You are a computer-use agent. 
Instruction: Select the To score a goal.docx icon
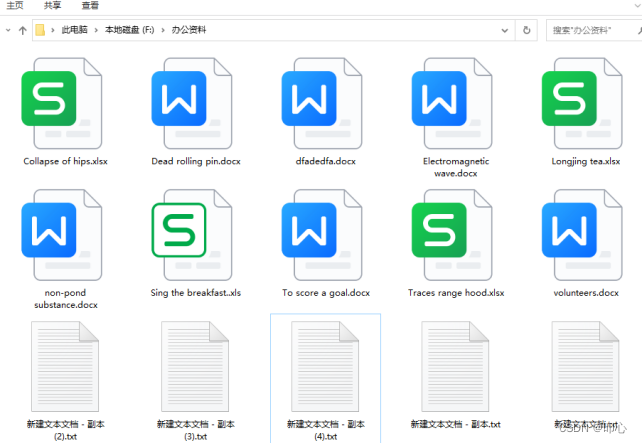[x=322, y=235]
